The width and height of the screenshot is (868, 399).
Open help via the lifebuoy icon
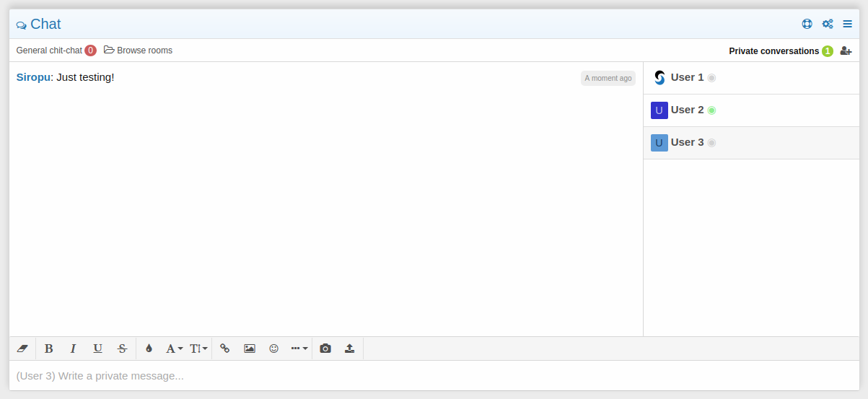coord(807,24)
